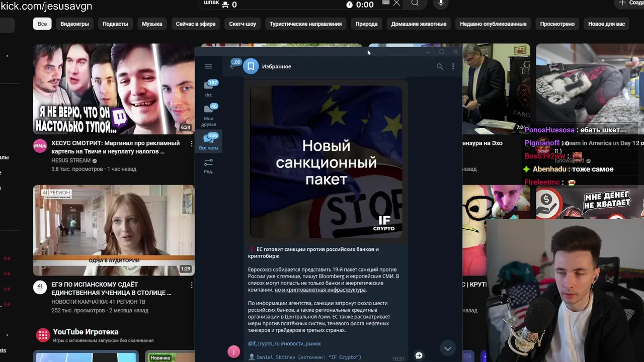Forward the message using arrow icon
Screen dimensions: 644x362
[419, 355]
